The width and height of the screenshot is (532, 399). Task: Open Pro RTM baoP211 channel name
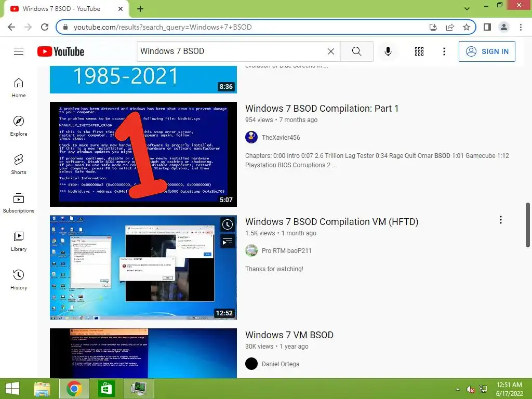coord(286,251)
